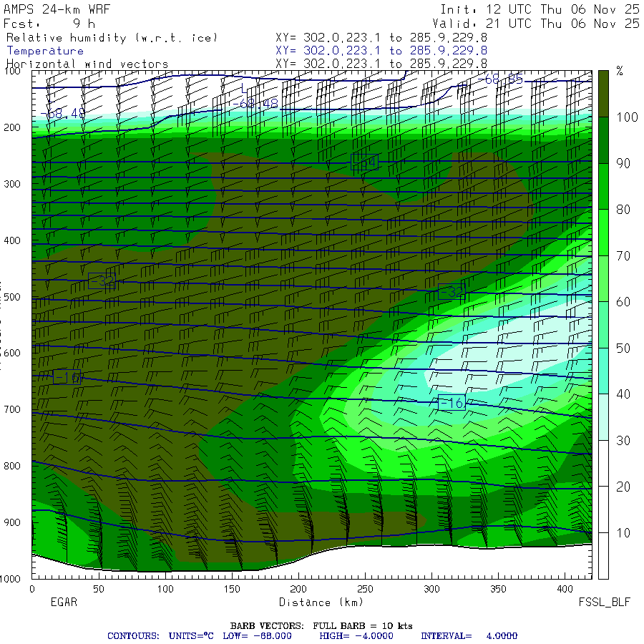Click the blue XY coordinates line beside Temperature

(381, 51)
